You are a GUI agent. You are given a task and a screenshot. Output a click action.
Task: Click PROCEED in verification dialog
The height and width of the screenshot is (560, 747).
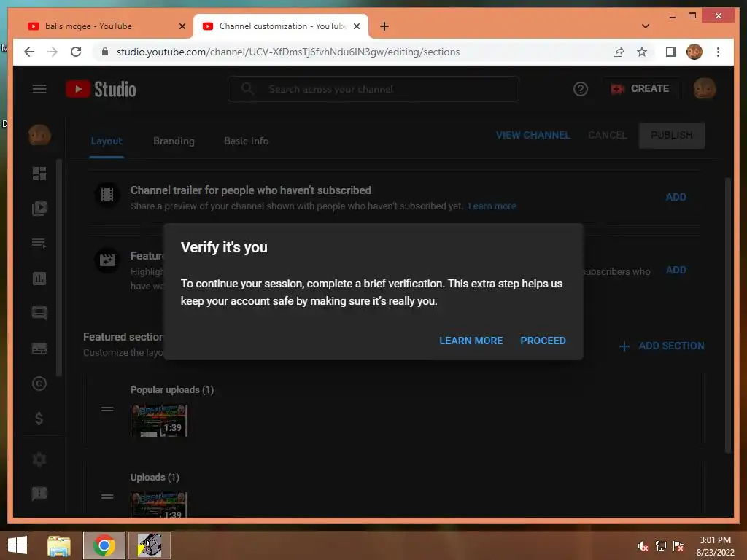(543, 341)
